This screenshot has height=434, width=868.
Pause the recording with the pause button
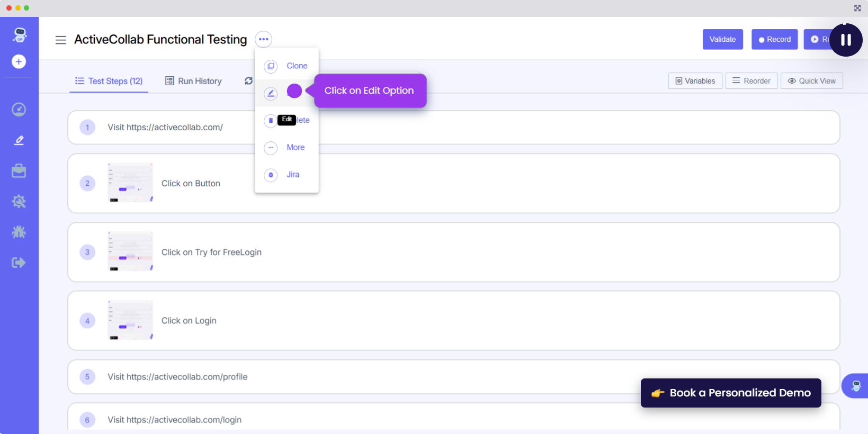(x=846, y=40)
